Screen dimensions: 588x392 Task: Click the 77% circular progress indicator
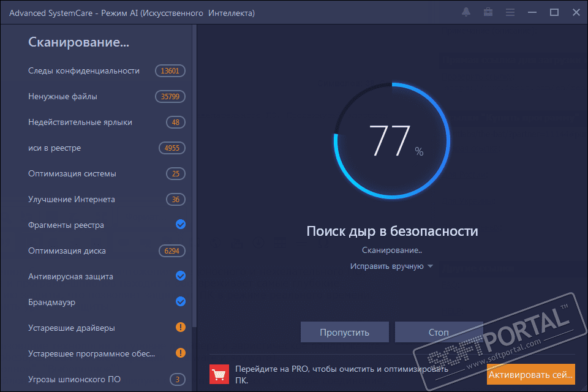coord(392,141)
